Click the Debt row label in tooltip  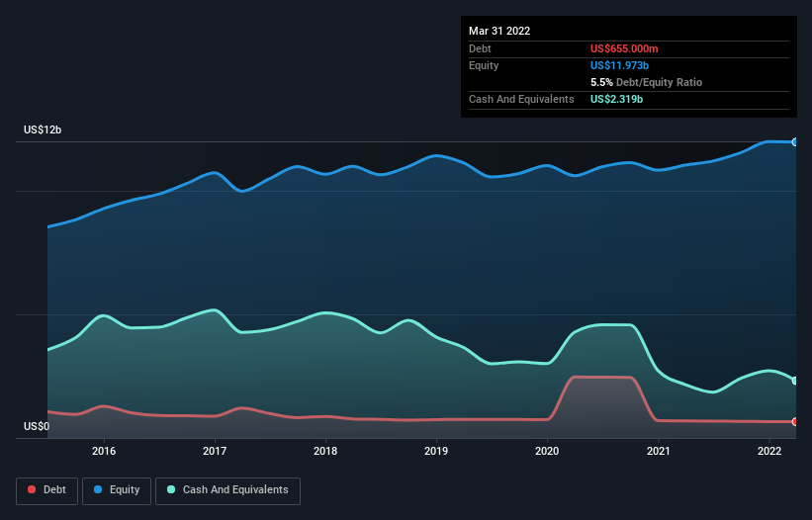tap(480, 48)
